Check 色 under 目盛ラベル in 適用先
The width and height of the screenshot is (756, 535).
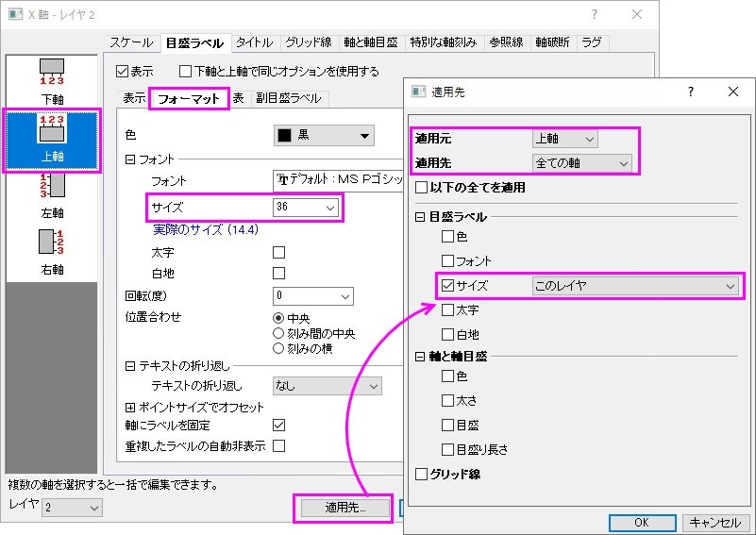pyautogui.click(x=447, y=237)
